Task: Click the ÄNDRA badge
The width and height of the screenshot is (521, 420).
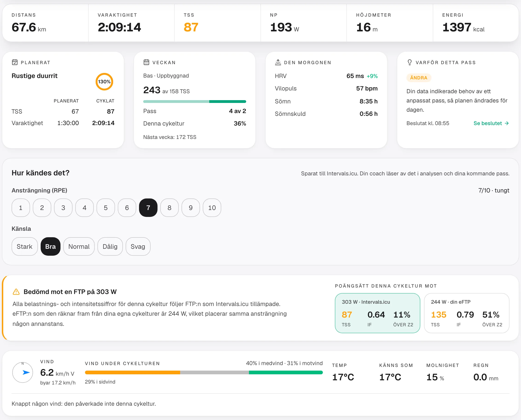Action: pyautogui.click(x=419, y=78)
